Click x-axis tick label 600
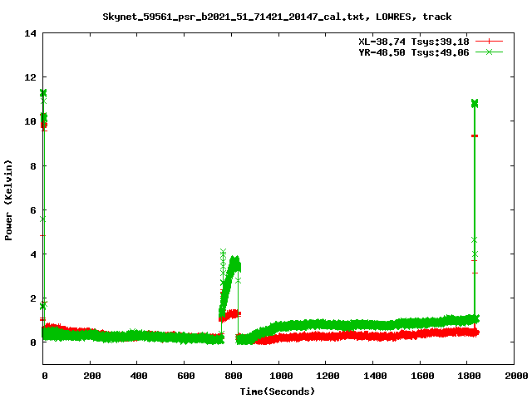This screenshot has width=532, height=399. [186, 376]
